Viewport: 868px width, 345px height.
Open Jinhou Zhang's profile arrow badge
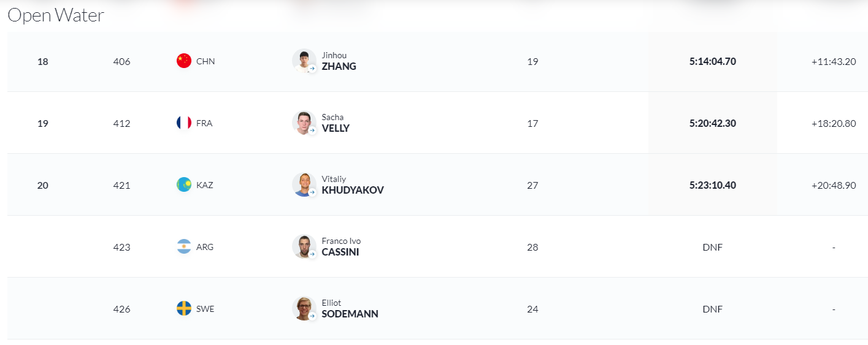pyautogui.click(x=312, y=69)
